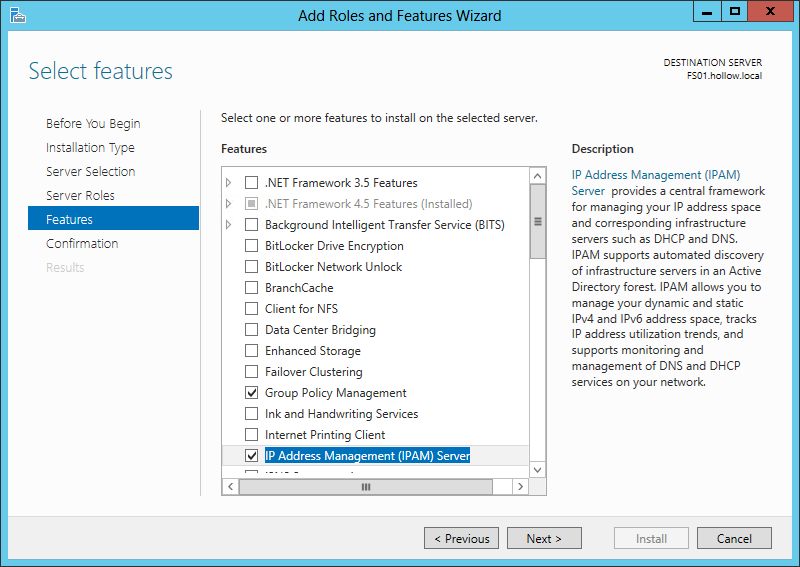This screenshot has height=567, width=800.
Task: Expand .NET Framework 3.5 Features node
Action: point(229,183)
